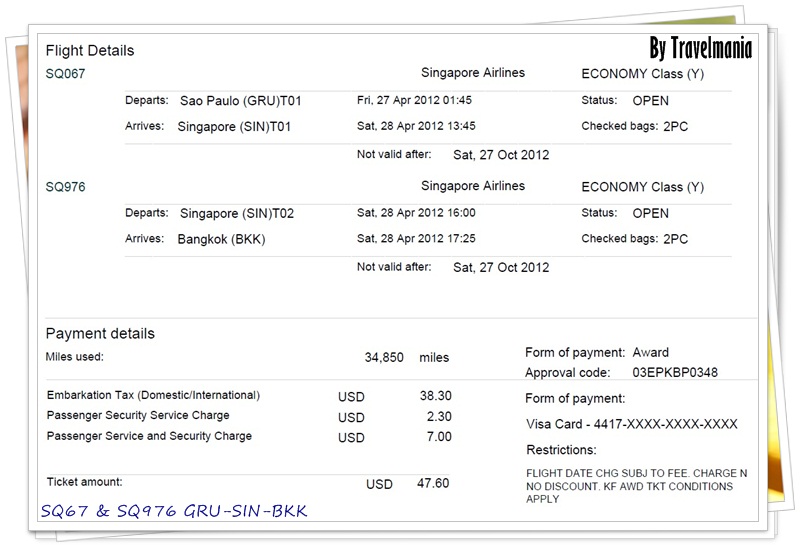
Task: Click arrival time Sat, 28 Apr 2012 17:25
Action: pos(416,240)
